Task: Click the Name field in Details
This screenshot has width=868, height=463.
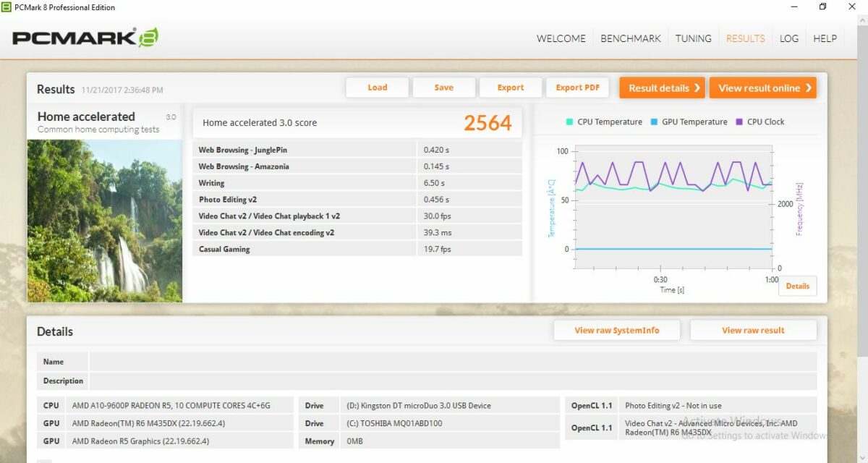Action: click(x=453, y=362)
